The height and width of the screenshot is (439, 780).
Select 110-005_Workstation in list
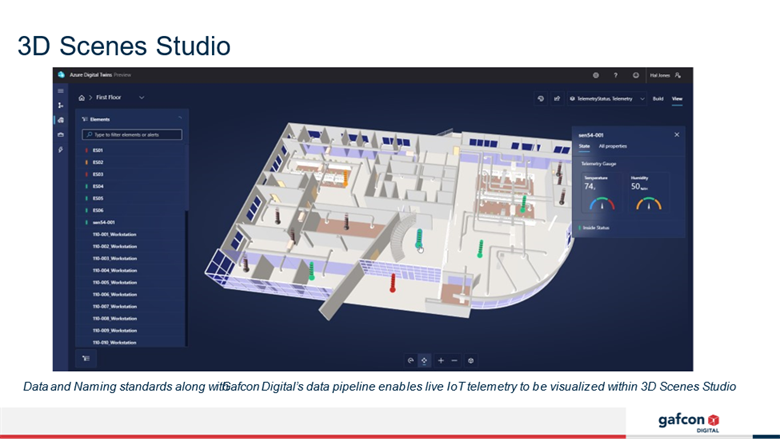coord(132,282)
